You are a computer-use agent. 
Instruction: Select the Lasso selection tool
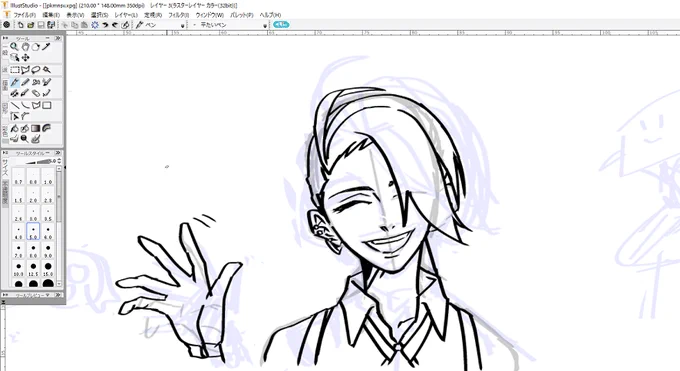pyautogui.click(x=36, y=70)
